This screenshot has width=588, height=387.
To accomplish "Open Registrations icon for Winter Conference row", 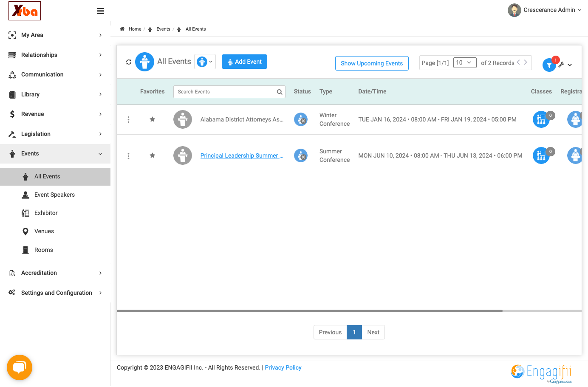I will [x=575, y=119].
